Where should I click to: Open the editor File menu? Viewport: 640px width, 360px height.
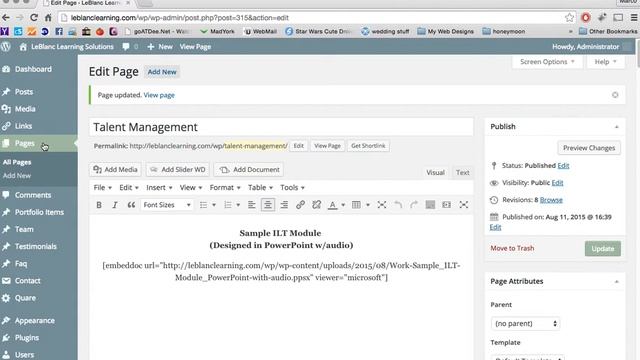102,188
